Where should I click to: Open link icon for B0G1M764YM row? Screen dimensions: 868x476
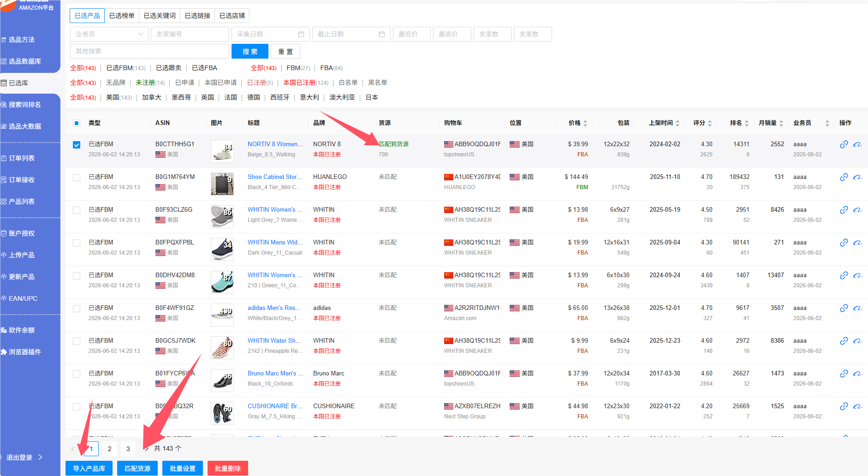[844, 177]
